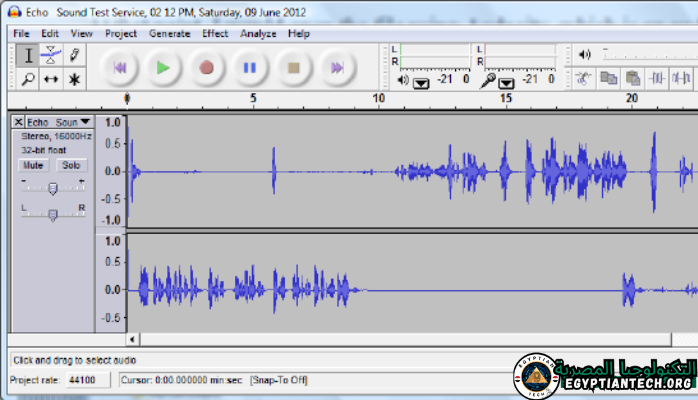Open the output meter dropdown arrow
Screen dimensions: 698x400
tap(421, 82)
